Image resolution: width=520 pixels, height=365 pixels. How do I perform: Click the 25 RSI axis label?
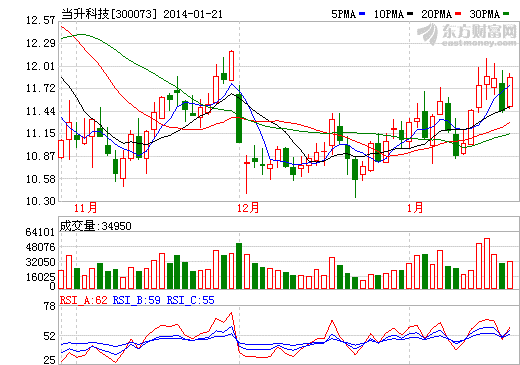click(x=50, y=360)
